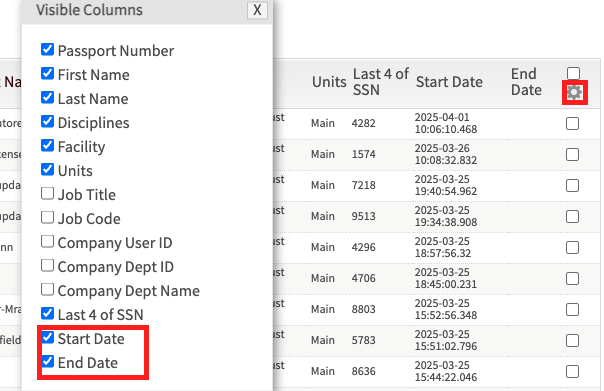Disable the Facility column checkbox
The image size is (604, 391).
pyautogui.click(x=47, y=146)
